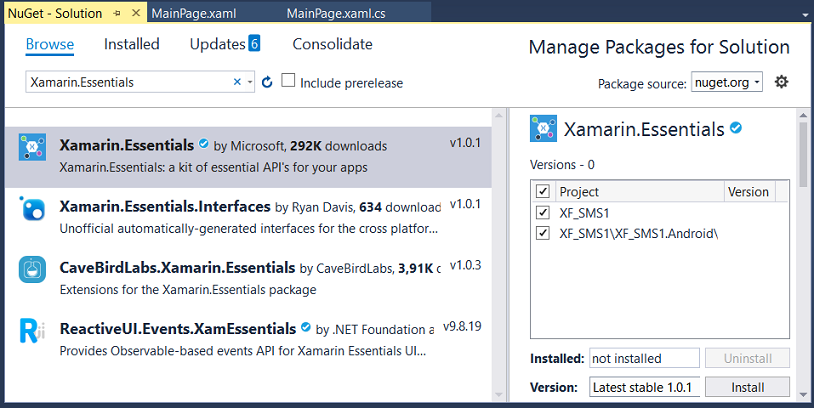Uncheck the XF_SMS1 project checkbox
Viewport: 814px width, 408px height.
click(x=542, y=212)
